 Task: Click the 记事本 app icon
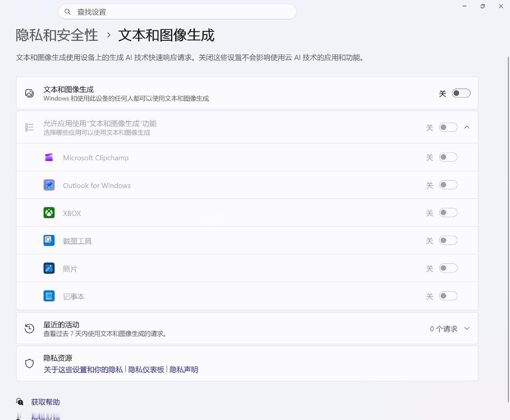[49, 296]
